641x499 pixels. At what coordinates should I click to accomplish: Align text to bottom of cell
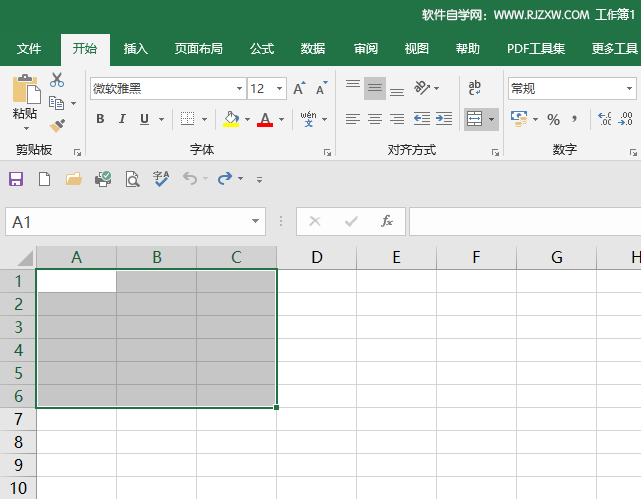tap(397, 90)
